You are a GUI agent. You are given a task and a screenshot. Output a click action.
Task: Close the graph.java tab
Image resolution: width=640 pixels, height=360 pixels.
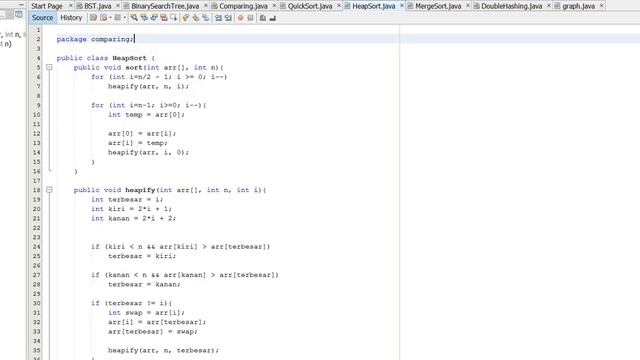[601, 6]
